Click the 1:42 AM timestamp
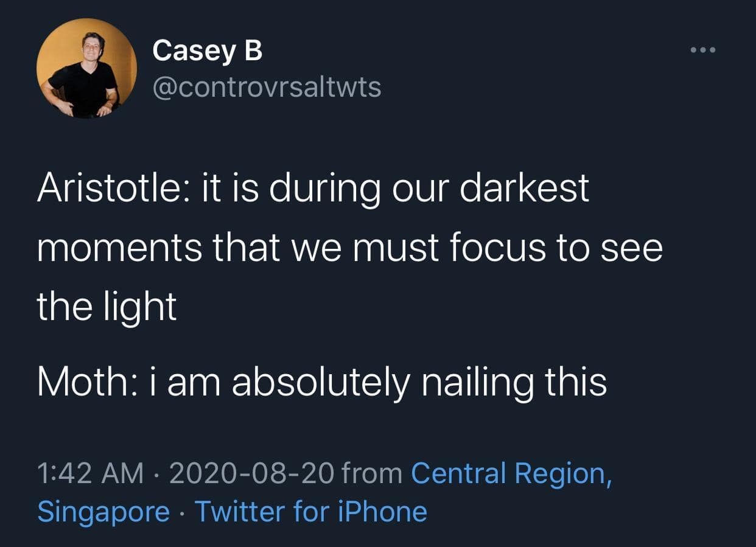This screenshot has width=756, height=547. [x=91, y=473]
